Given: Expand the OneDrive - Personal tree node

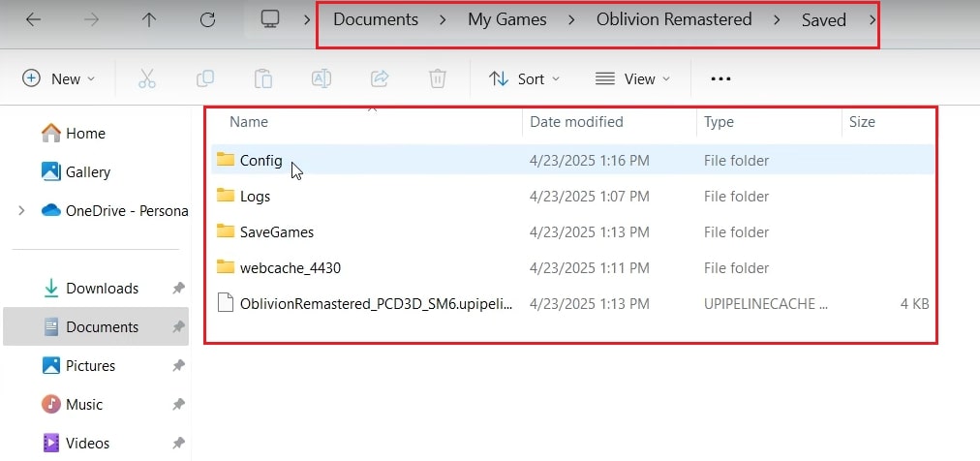Looking at the screenshot, I should (x=22, y=210).
